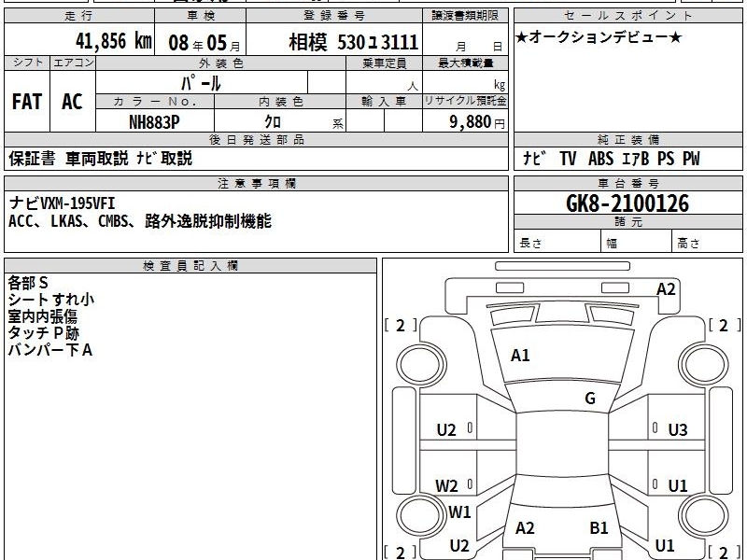Image resolution: width=747 pixels, height=560 pixels.
Task: Click the エアコン header cell
Action: 73,63
